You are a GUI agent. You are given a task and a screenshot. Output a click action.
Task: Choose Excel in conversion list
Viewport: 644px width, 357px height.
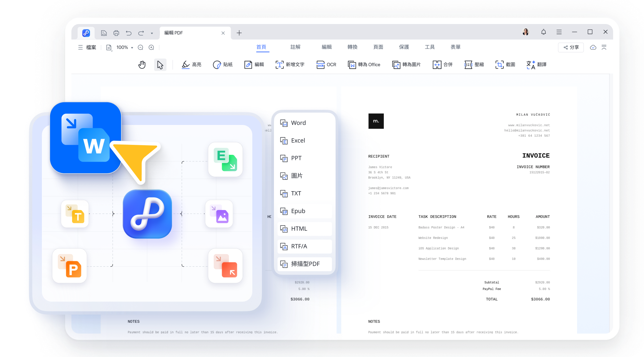click(304, 140)
